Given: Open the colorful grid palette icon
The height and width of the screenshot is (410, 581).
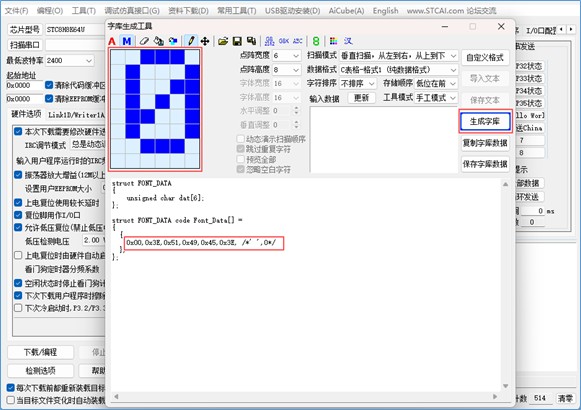Looking at the screenshot, I should point(333,41).
